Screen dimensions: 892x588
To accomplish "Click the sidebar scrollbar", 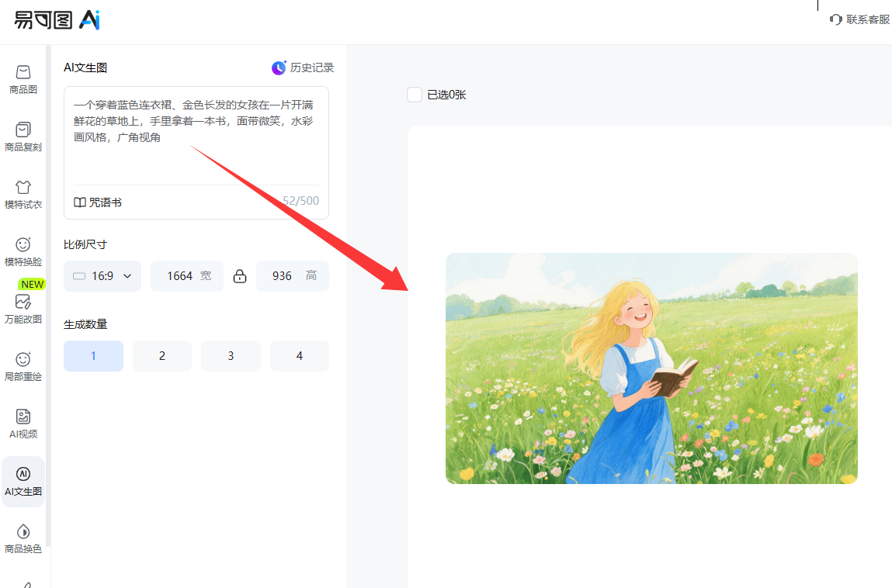I will click(x=48, y=296).
